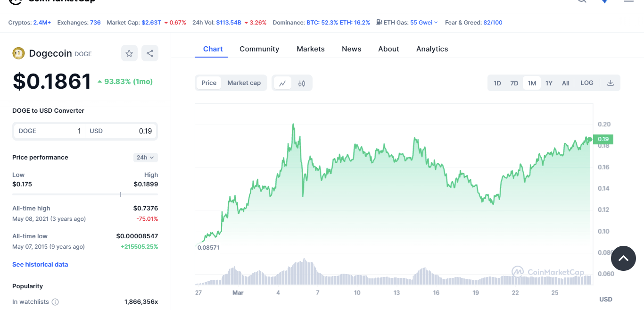Click the Cryptos 2.4M+ link
The image size is (644, 310).
tap(42, 22)
